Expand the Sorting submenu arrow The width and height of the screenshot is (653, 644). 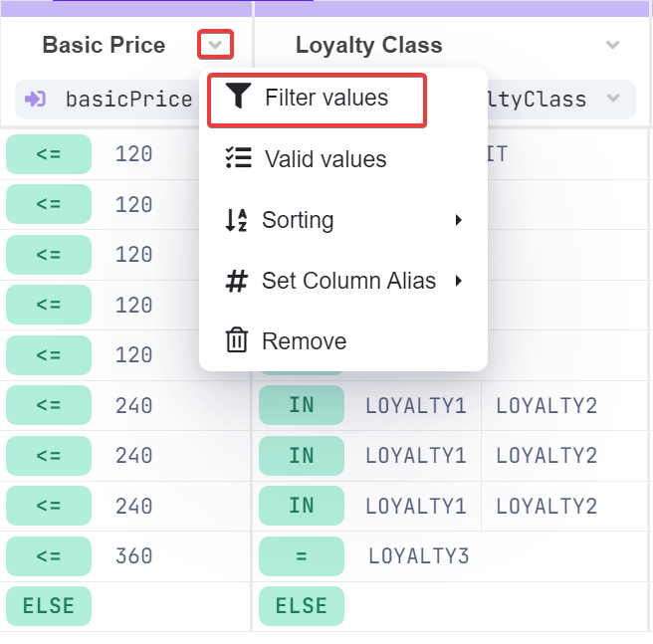point(459,220)
